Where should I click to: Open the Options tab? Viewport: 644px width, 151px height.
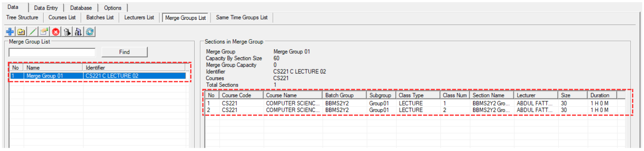pos(113,8)
